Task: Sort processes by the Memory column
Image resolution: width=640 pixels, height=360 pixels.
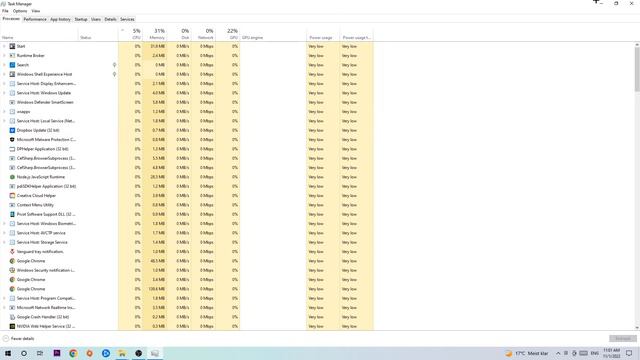Action: pos(155,34)
